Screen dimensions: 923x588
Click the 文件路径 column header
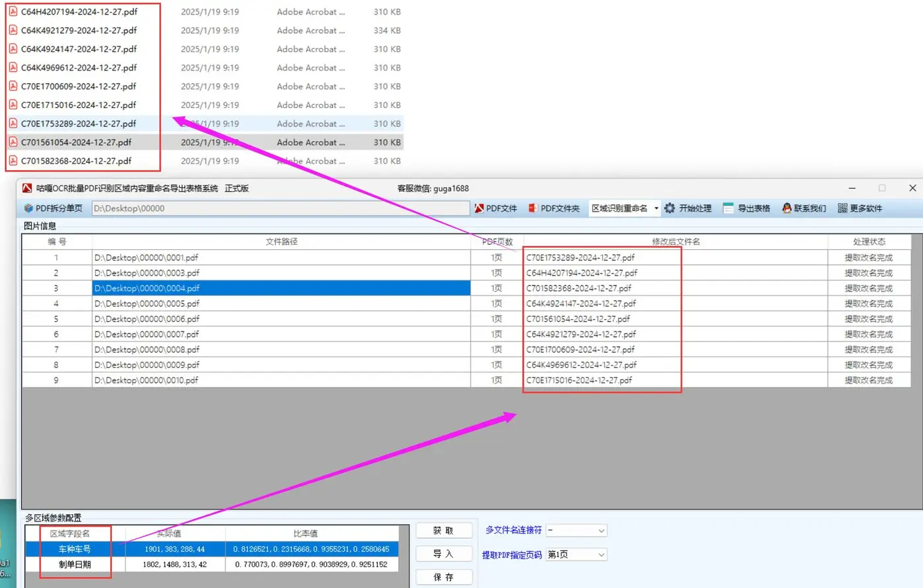pos(282,242)
